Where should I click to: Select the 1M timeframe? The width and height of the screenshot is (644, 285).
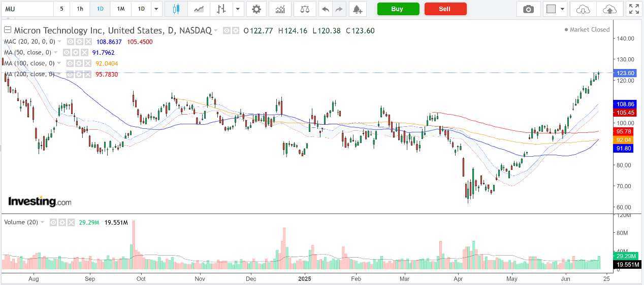click(120, 9)
